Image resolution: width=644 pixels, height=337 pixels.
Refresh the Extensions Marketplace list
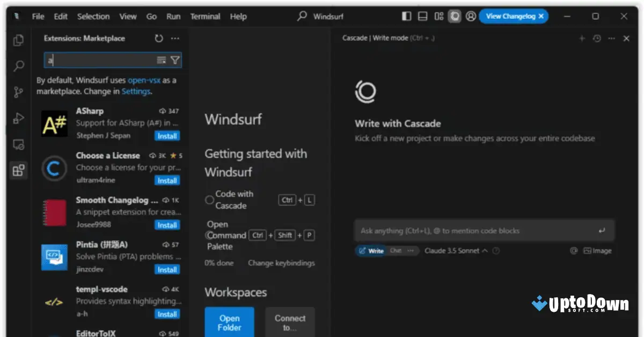coord(158,38)
